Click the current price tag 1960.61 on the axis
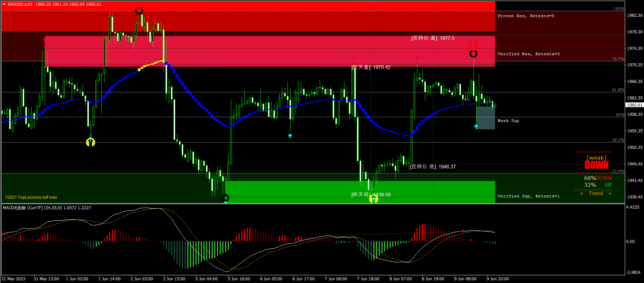The width and height of the screenshot is (644, 283). pyautogui.click(x=634, y=105)
